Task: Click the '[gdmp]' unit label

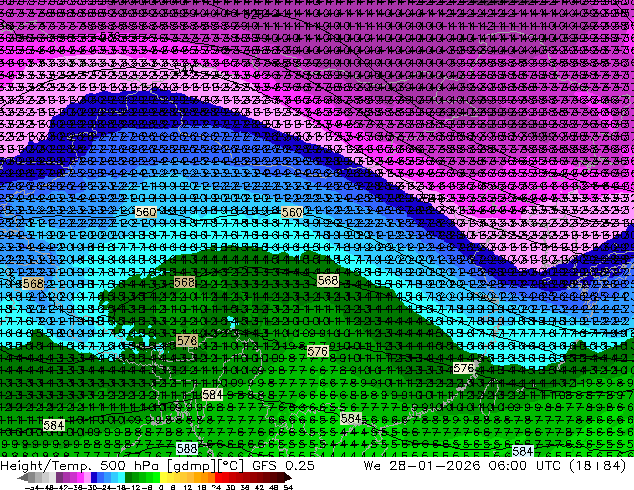Action: pos(192,466)
